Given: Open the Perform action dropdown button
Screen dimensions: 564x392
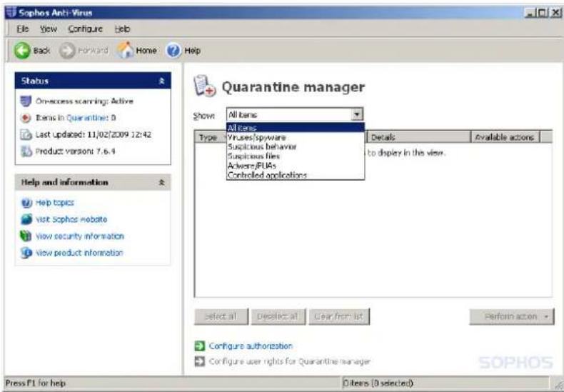Looking at the screenshot, I should click(511, 316).
